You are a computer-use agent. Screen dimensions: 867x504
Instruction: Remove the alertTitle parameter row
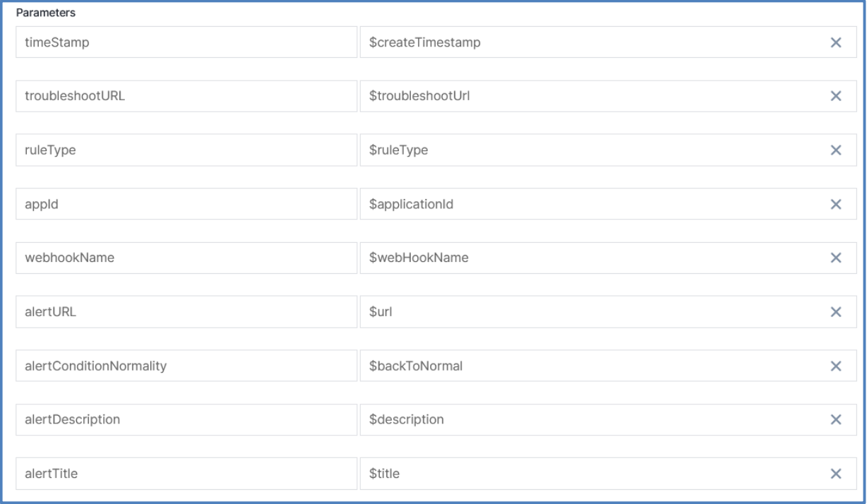click(836, 474)
